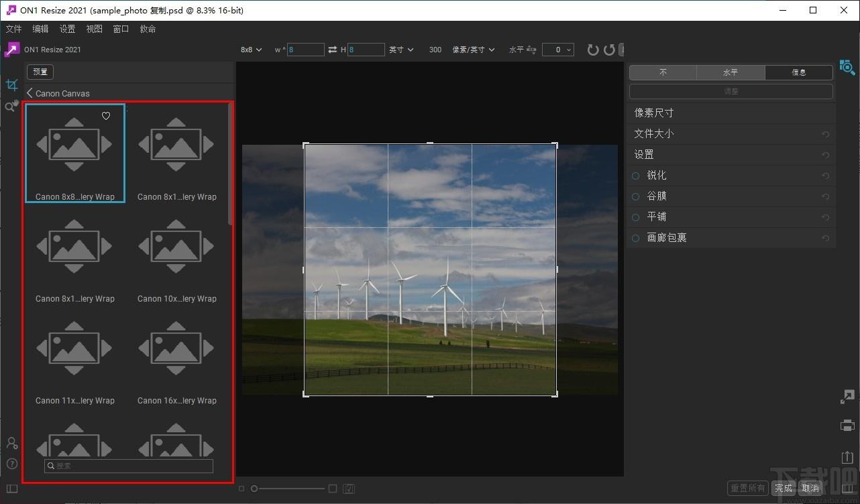Open the help question mark icon
The image size is (860, 504).
point(11,463)
